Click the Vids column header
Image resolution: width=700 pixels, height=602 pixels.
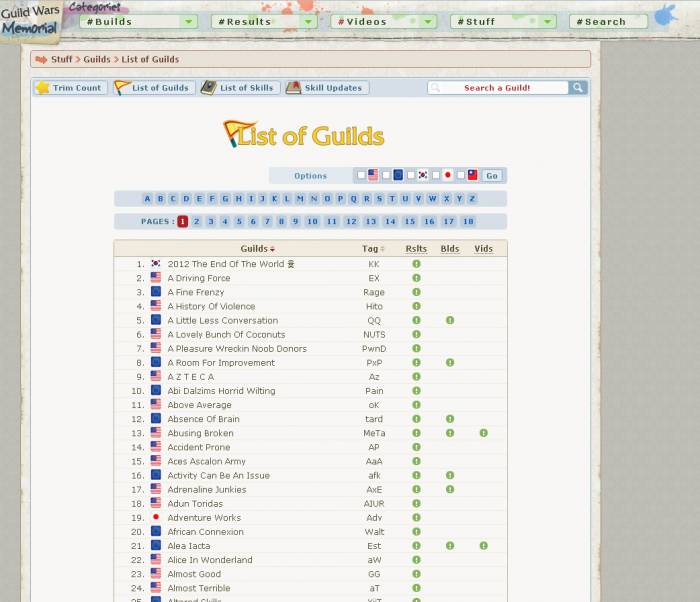[x=483, y=249]
